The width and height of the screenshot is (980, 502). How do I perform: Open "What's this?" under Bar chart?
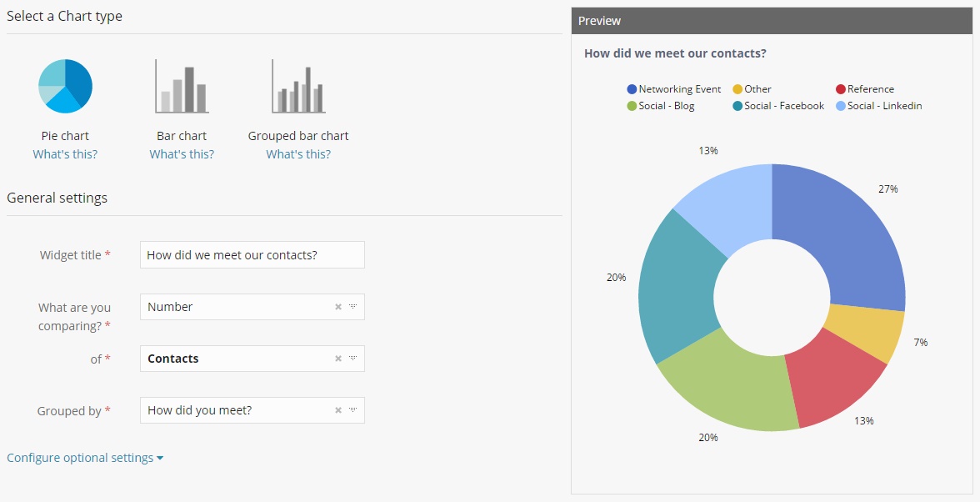(x=181, y=153)
